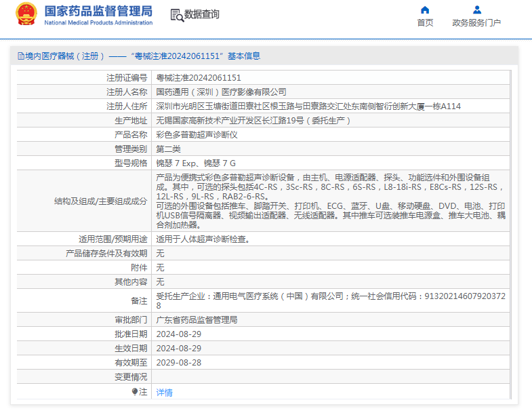Select production address 无锡国家高新技术产业开发区
The width and height of the screenshot is (532, 413).
click(x=253, y=121)
